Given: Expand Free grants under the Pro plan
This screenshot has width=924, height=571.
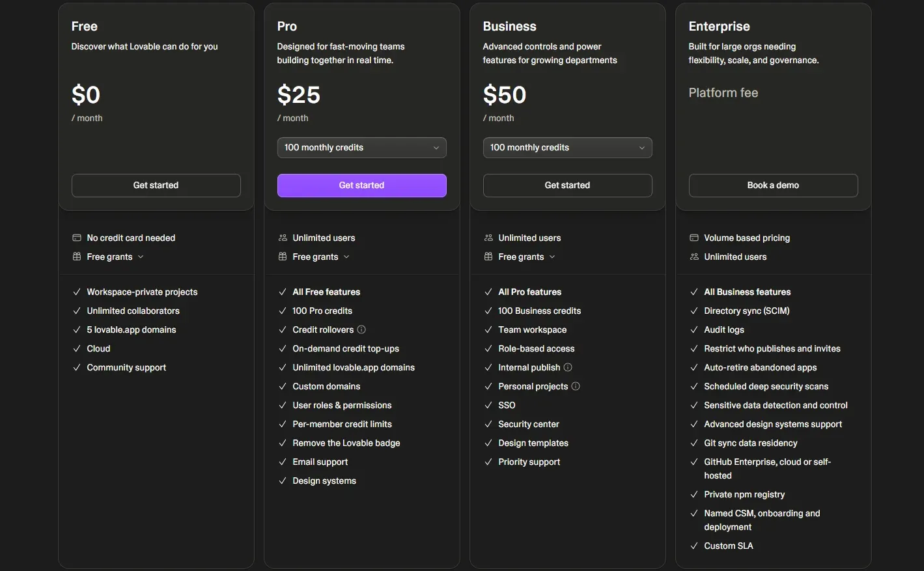Looking at the screenshot, I should click(321, 257).
